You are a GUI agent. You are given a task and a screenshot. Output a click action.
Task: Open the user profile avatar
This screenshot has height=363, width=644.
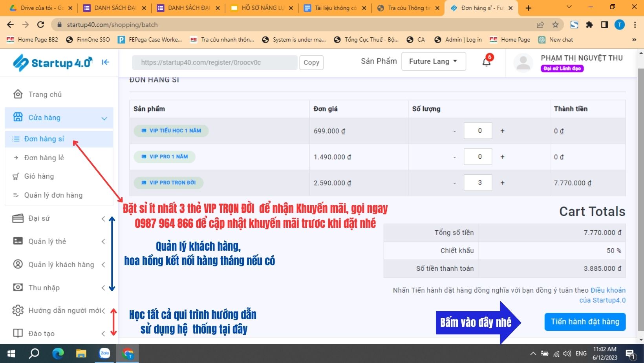tap(523, 62)
